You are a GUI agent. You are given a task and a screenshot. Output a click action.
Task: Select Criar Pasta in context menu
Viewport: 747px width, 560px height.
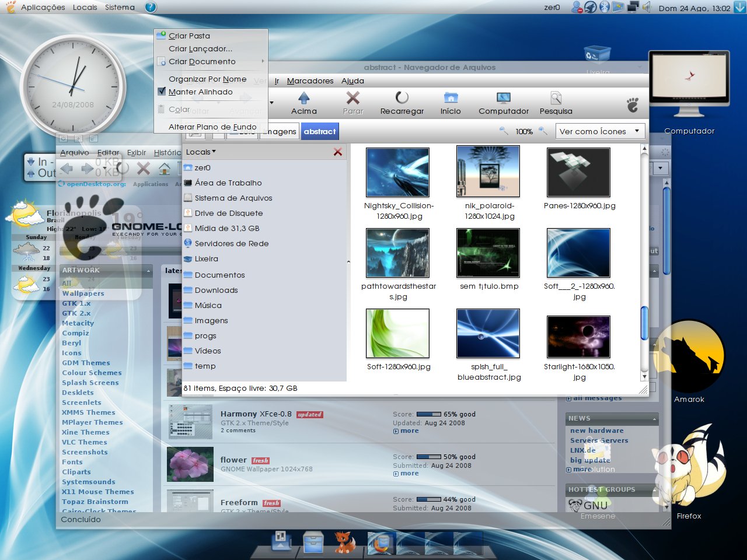pyautogui.click(x=211, y=36)
